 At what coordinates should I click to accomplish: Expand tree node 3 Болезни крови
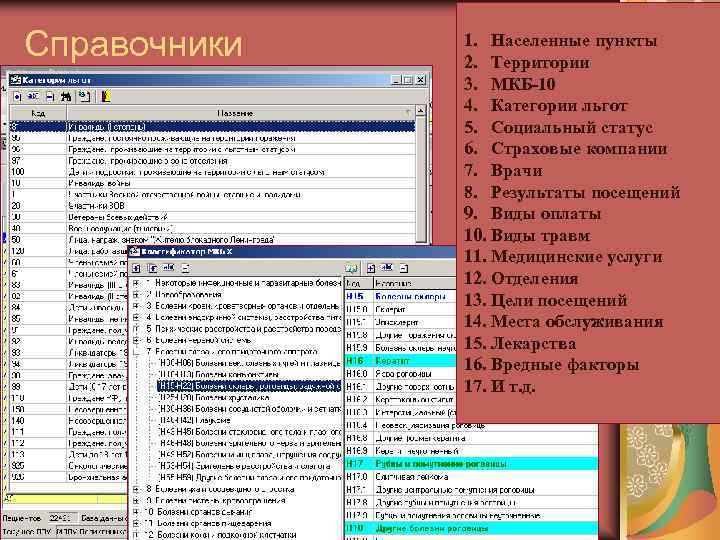(136, 306)
